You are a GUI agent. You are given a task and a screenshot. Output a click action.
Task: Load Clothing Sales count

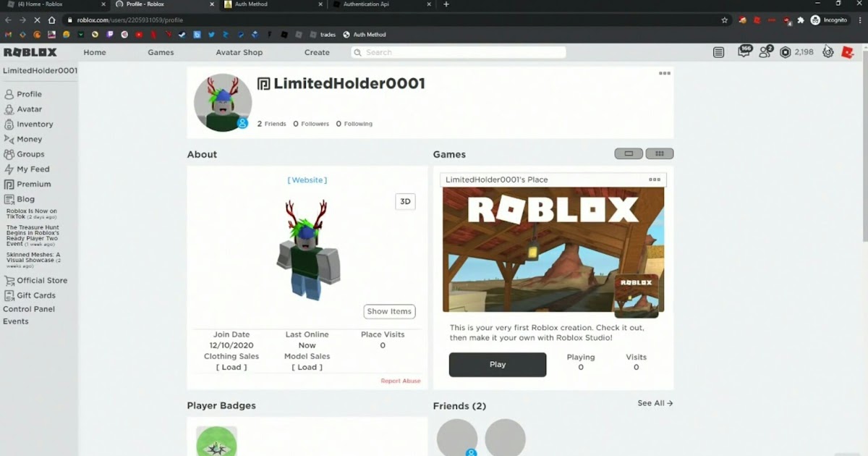231,367
